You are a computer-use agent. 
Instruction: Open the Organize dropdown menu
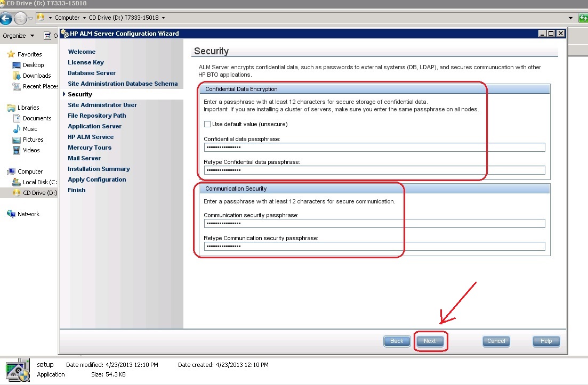(18, 36)
